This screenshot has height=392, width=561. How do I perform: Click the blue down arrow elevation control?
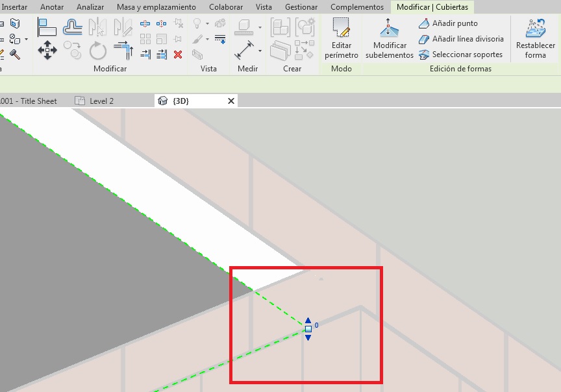tap(308, 337)
